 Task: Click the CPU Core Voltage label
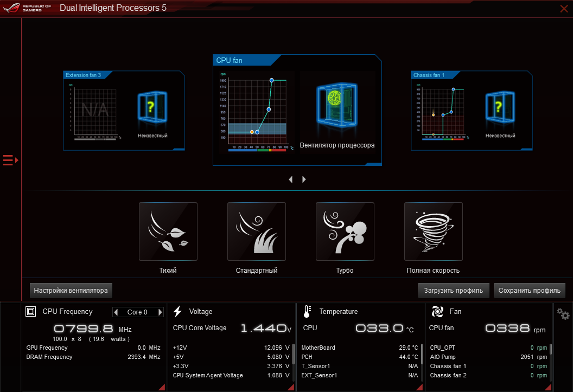(x=200, y=328)
